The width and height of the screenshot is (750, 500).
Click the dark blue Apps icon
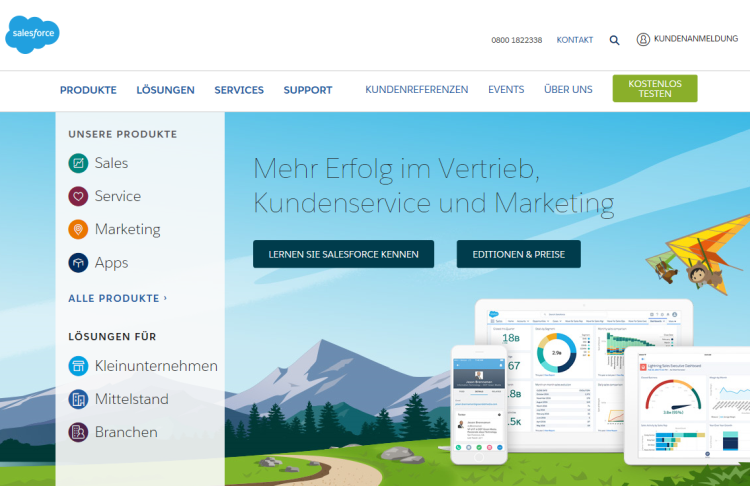click(78, 263)
